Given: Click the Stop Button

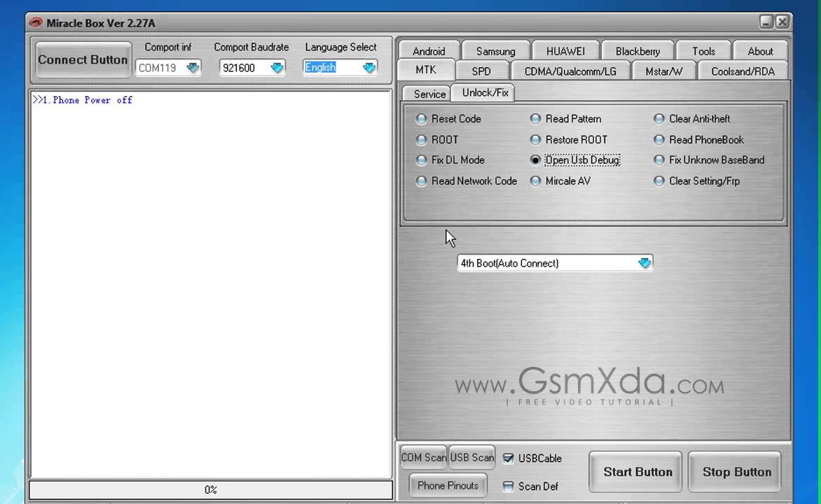Looking at the screenshot, I should (x=735, y=472).
